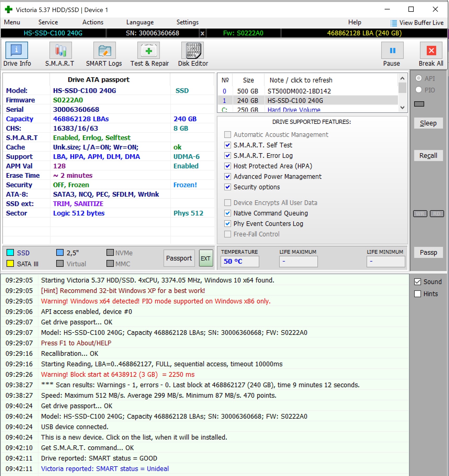449x476 pixels.
Task: Toggle Advanced Power Management checkbox
Action: pos(228,176)
